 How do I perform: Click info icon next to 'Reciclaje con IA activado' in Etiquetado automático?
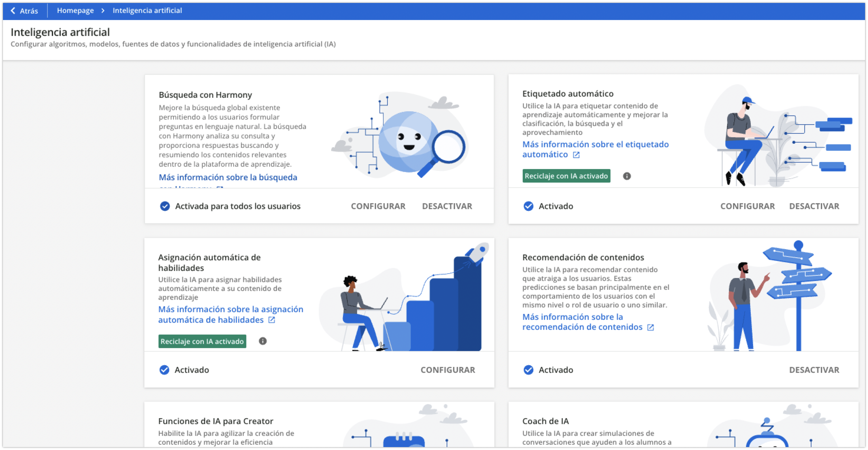(627, 176)
